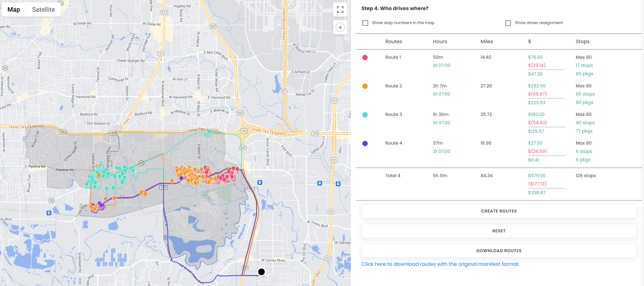Enable show driver assignment checkbox
Viewport: 644px width, 286px height.
[508, 23]
